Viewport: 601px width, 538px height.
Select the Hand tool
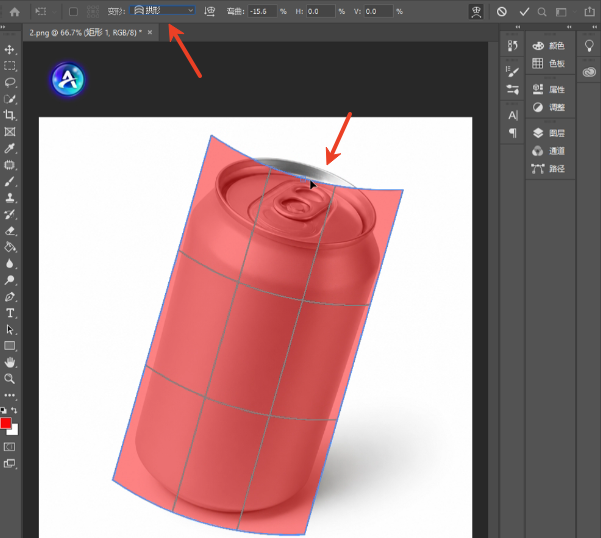click(10, 362)
